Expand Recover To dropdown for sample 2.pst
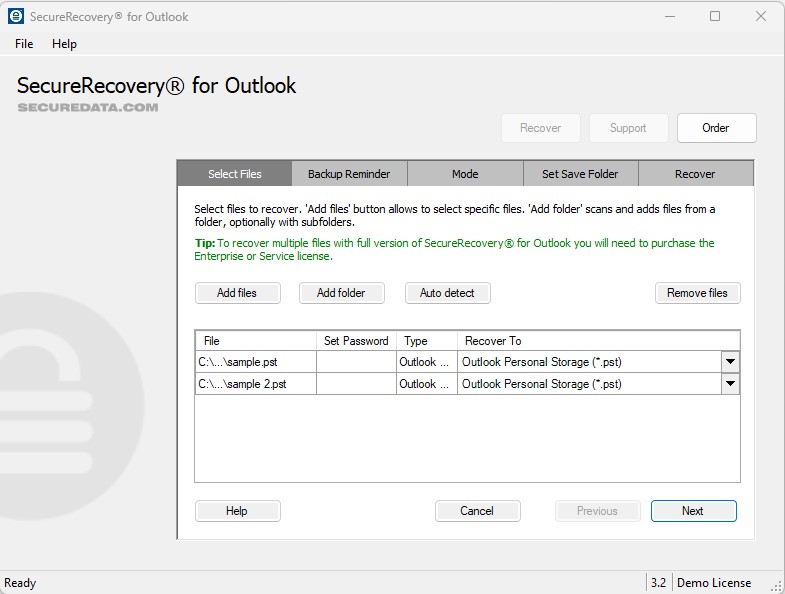 [730, 384]
